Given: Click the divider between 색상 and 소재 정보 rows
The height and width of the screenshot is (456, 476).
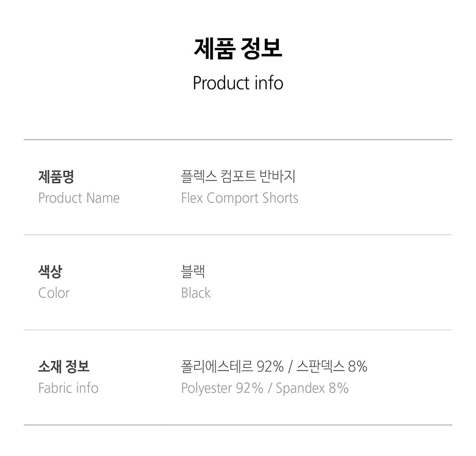Looking at the screenshot, I should point(238,330).
